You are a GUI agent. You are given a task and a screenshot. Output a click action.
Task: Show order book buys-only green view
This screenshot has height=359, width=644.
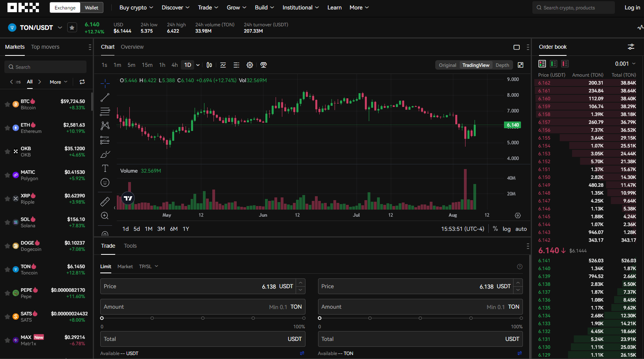pos(554,63)
